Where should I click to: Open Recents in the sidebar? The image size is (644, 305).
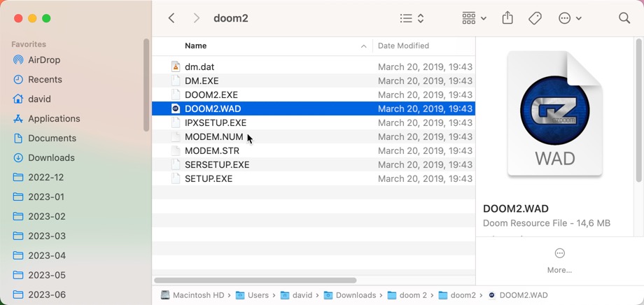37,80
